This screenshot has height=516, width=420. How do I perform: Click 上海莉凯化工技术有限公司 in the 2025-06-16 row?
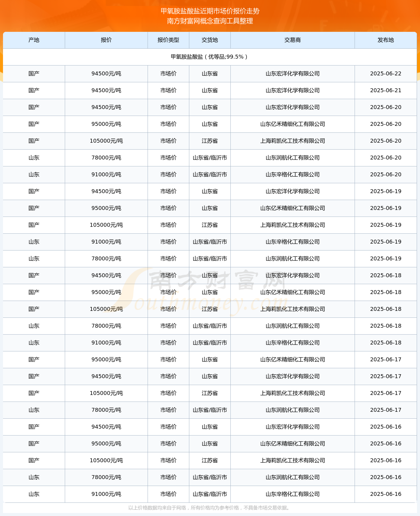click(292, 460)
